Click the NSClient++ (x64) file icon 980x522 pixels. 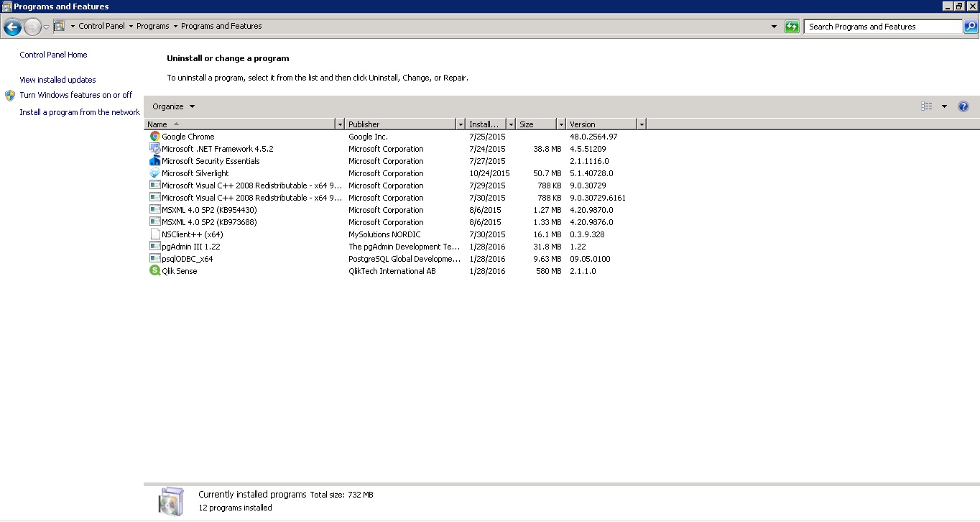click(x=154, y=234)
